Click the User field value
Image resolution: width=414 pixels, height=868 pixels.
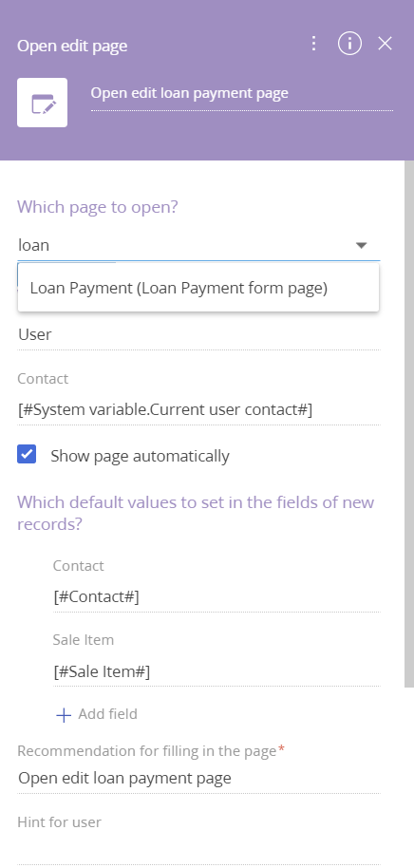point(198,334)
